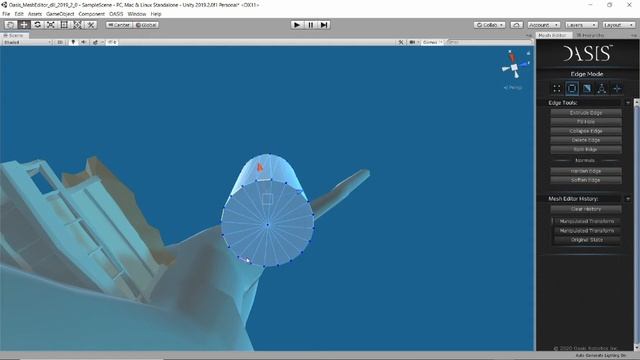Toggle Global handle rotation button
640x360 pixels.
(x=146, y=25)
